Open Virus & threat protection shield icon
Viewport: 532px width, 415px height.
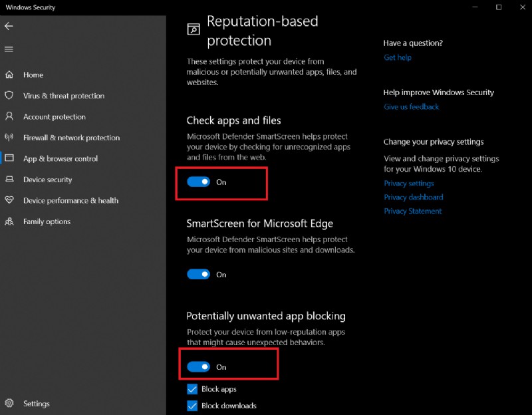(x=9, y=96)
